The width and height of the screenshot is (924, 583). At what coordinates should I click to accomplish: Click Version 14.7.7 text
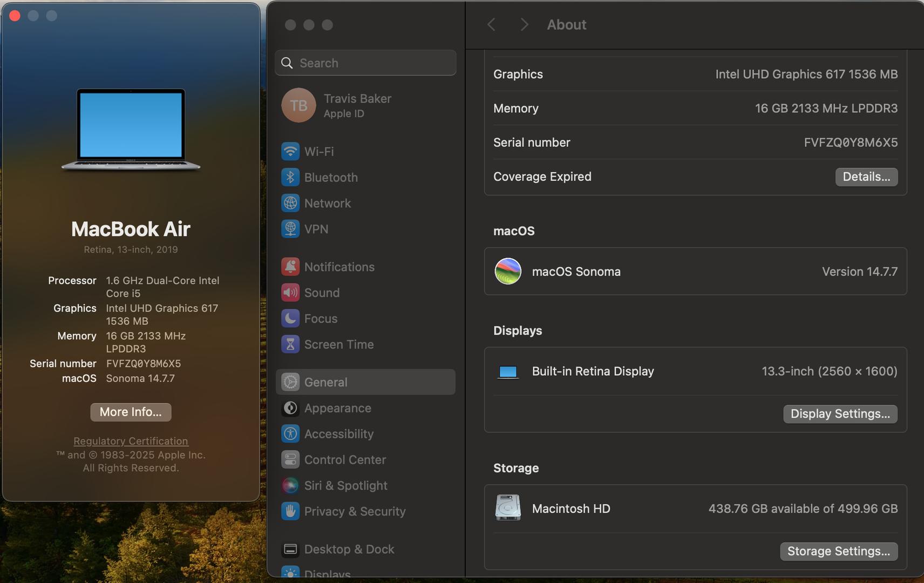pyautogui.click(x=860, y=272)
